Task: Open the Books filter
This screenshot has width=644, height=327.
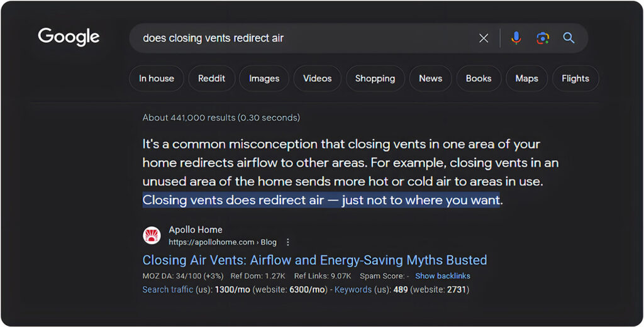Action: pyautogui.click(x=479, y=79)
